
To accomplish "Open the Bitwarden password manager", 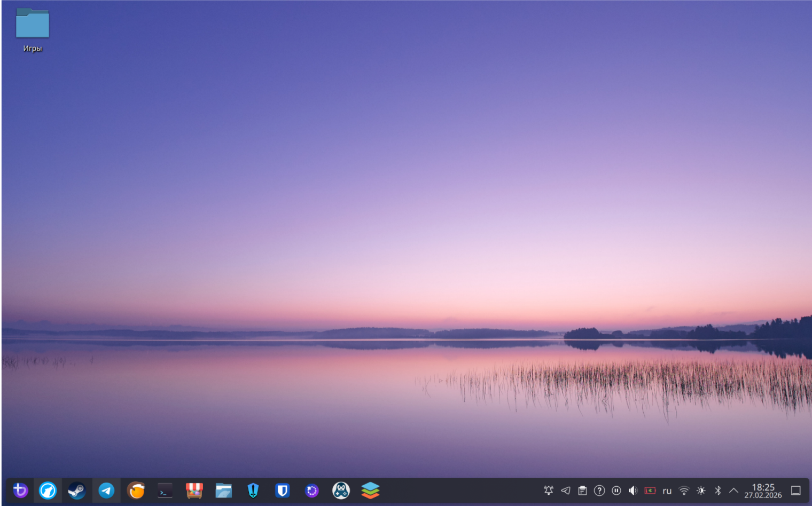I will click(x=282, y=490).
